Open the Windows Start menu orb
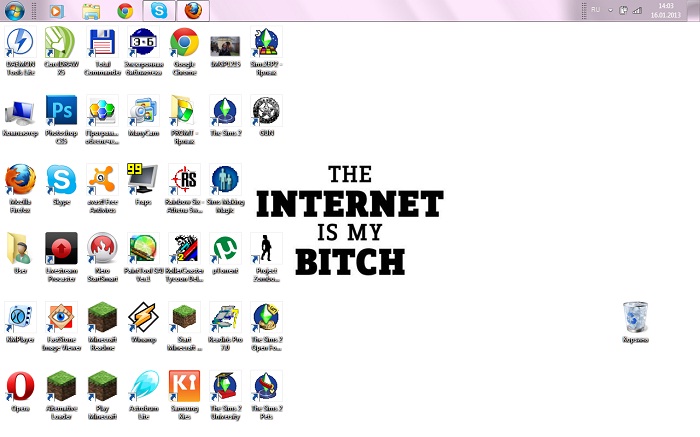 click(x=15, y=11)
